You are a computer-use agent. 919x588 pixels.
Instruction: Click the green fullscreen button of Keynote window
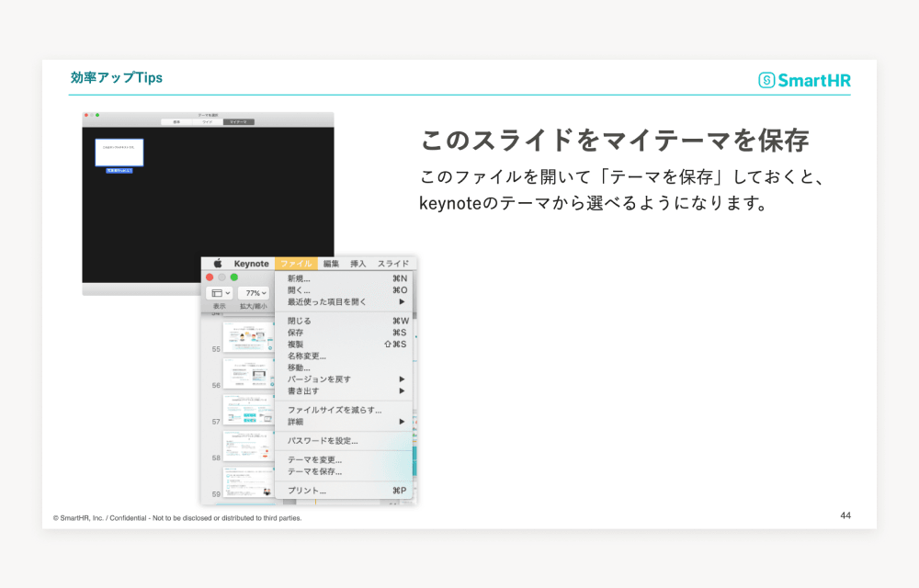(x=234, y=277)
